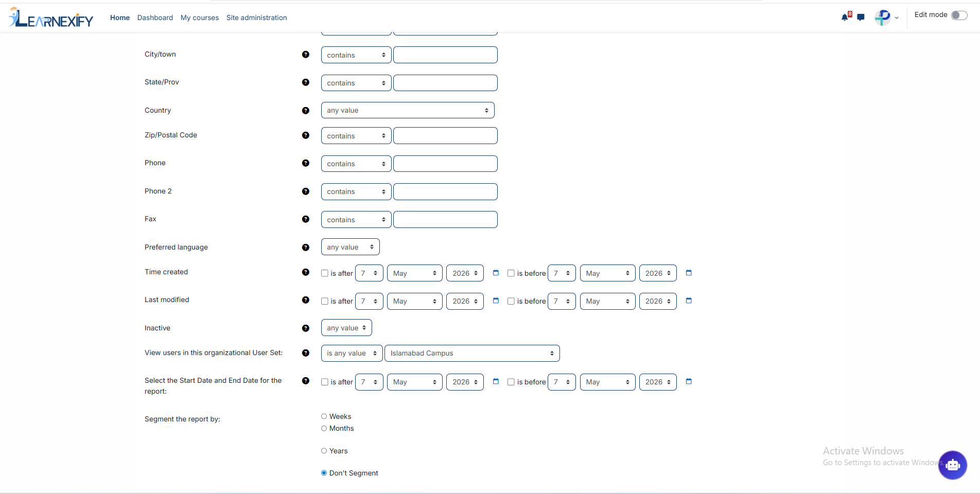Enable Time created 'is after' checkbox
The width and height of the screenshot is (980, 494).
325,273
